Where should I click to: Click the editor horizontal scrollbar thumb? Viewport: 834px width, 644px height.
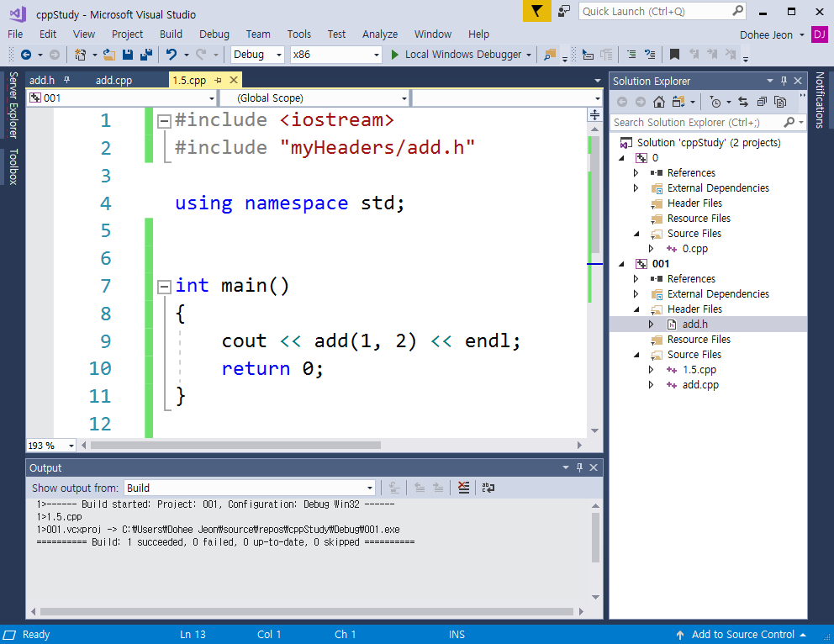pyautogui.click(x=235, y=445)
